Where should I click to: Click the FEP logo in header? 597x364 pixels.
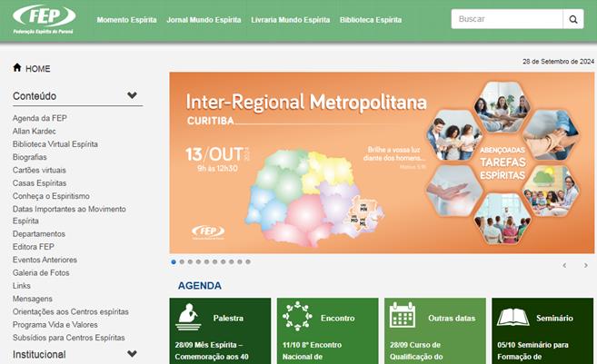pyautogui.click(x=45, y=20)
